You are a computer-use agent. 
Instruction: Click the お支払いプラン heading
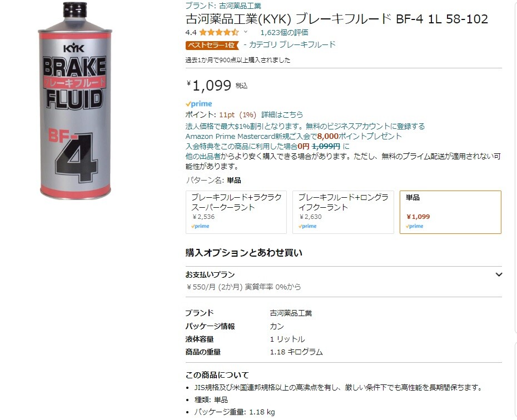coord(210,274)
